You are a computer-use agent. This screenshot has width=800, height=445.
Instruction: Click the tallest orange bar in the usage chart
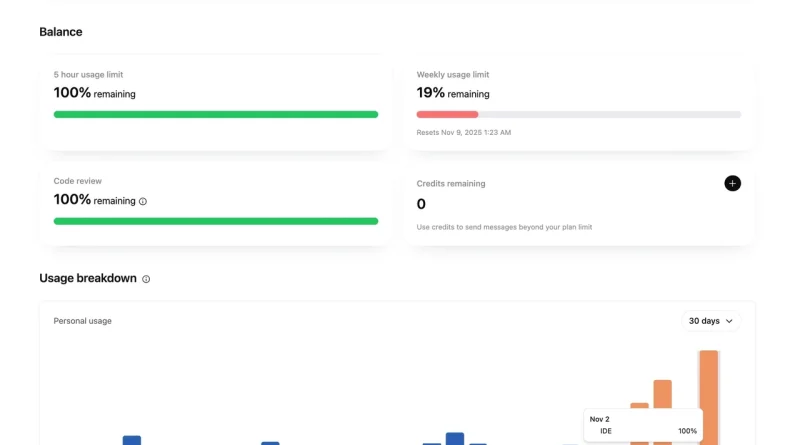[709, 398]
